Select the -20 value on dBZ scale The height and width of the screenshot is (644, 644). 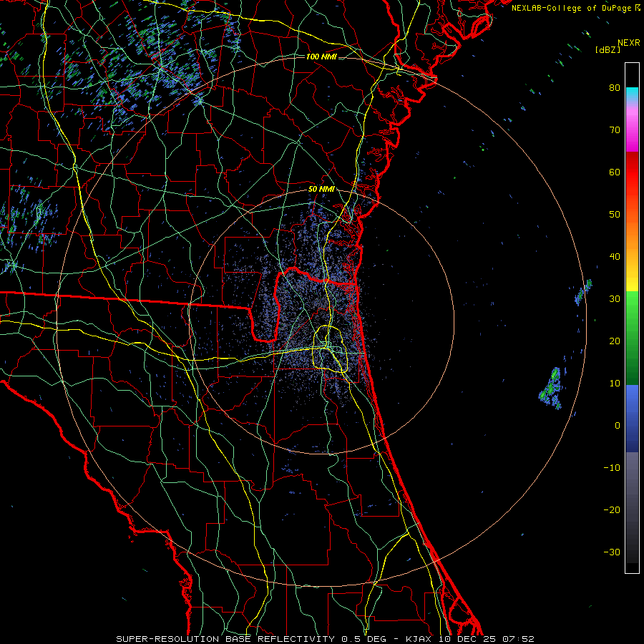pyautogui.click(x=612, y=510)
